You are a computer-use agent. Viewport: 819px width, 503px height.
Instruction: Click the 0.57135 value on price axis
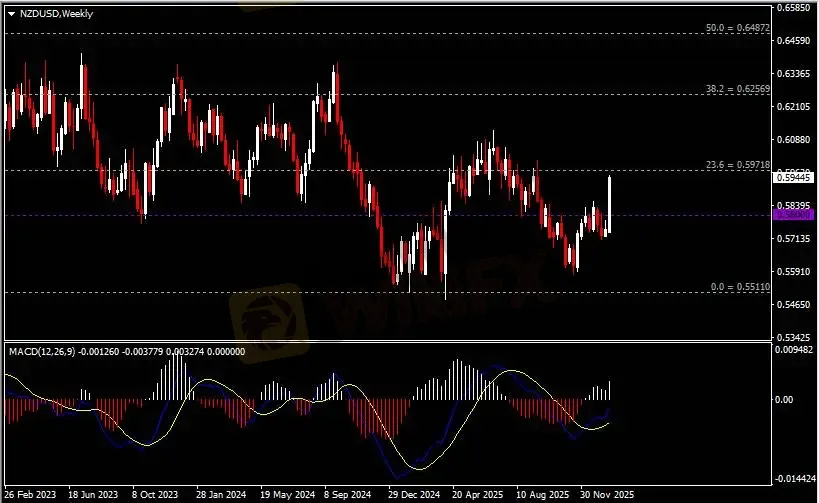tap(794, 238)
